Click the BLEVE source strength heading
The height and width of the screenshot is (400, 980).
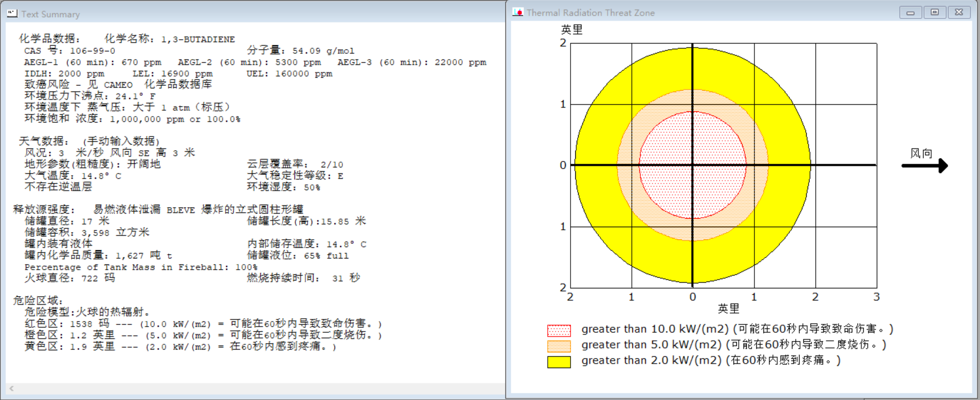[158, 210]
